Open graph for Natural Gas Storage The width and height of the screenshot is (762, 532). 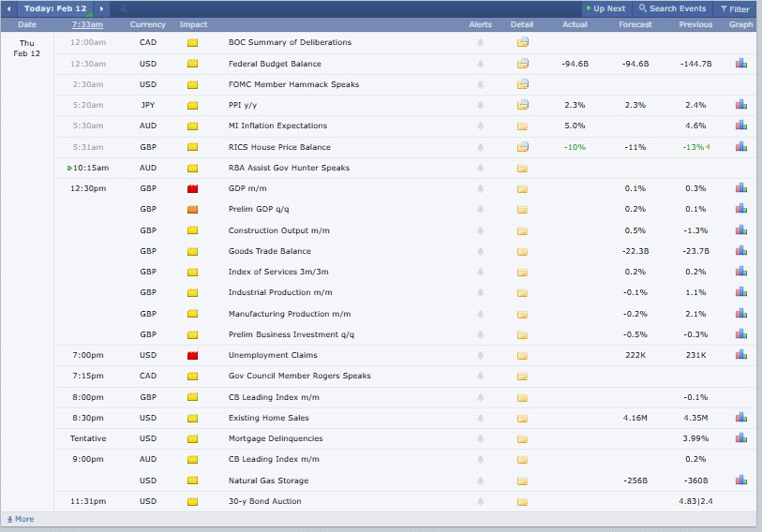[741, 480]
